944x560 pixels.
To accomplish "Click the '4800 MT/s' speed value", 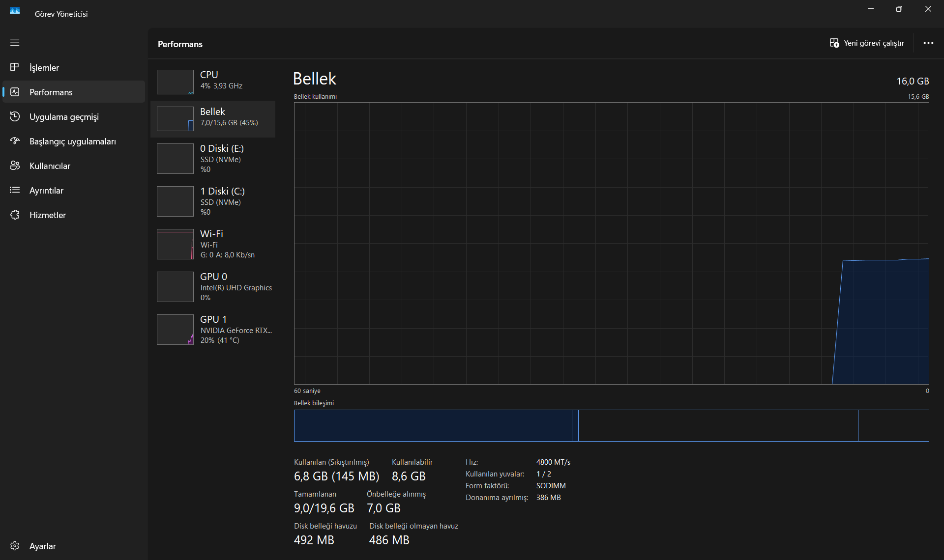I will [553, 462].
